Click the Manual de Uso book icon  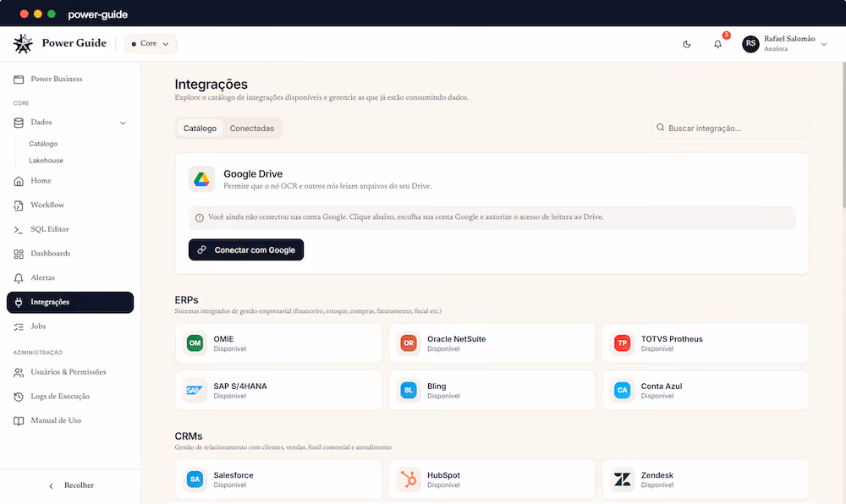tap(19, 421)
